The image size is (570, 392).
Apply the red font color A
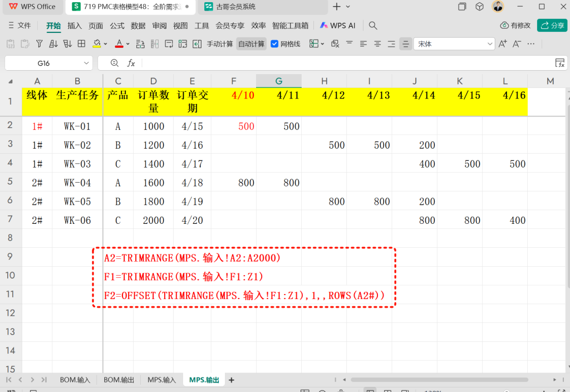(x=119, y=44)
